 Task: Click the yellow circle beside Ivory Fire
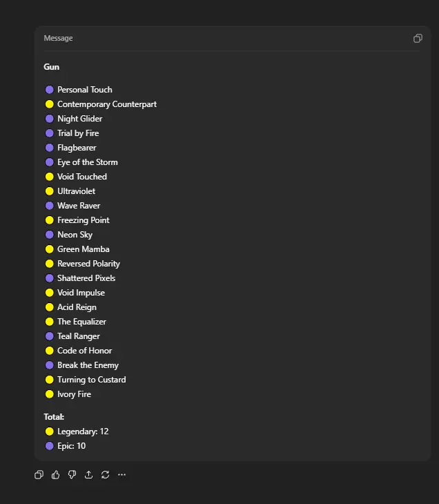tap(49, 394)
